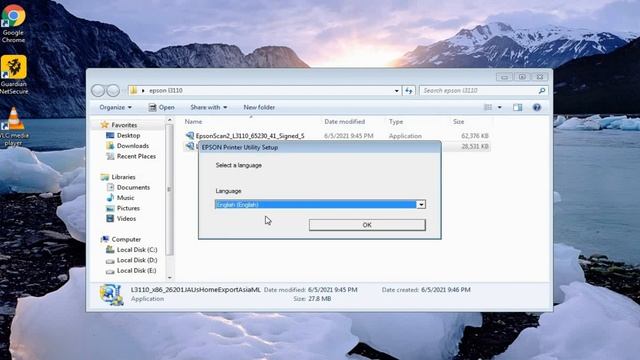Screen dimensions: 640x360
Task: Click New folder button
Action: coord(259,107)
